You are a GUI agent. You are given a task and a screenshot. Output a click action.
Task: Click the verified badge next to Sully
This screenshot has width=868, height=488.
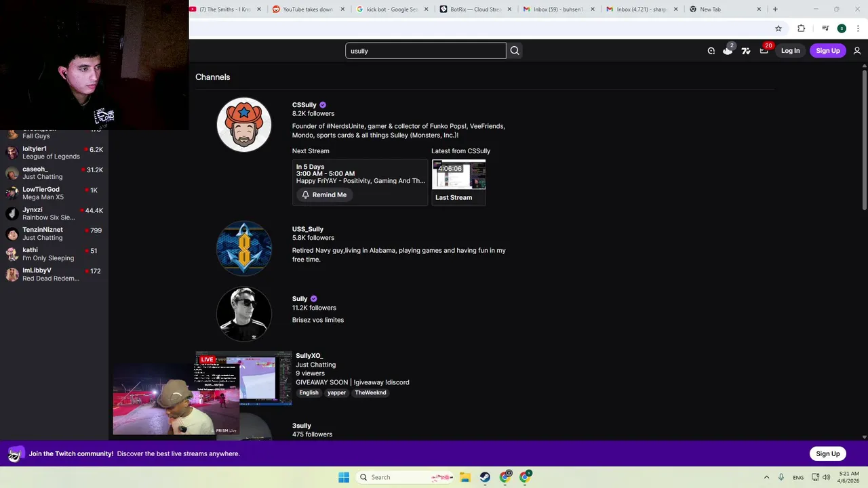(313, 299)
